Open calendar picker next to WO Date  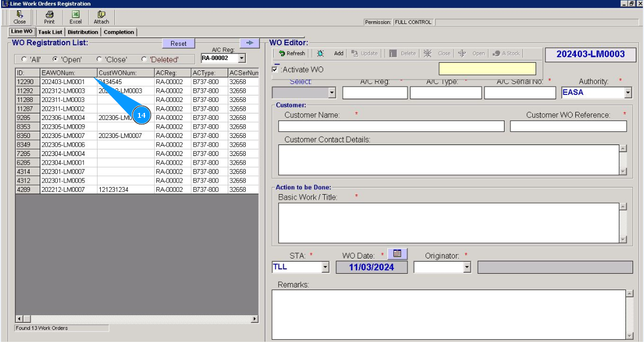pos(397,254)
